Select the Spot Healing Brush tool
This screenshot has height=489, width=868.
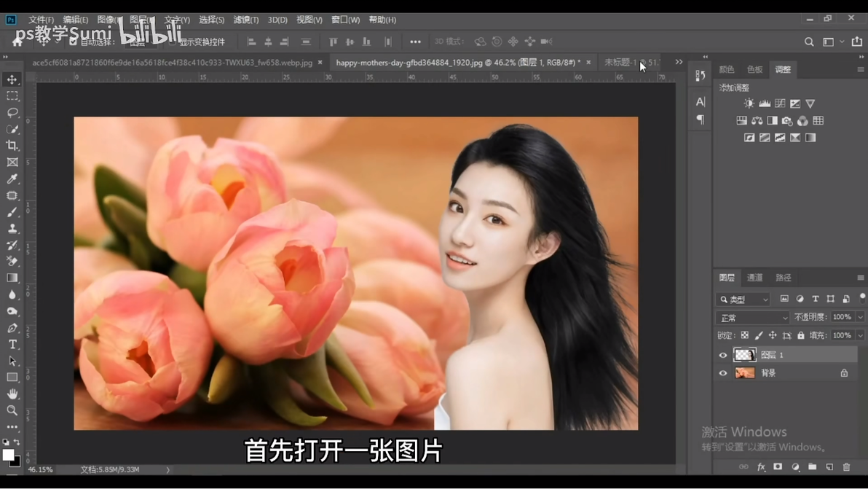coord(12,195)
